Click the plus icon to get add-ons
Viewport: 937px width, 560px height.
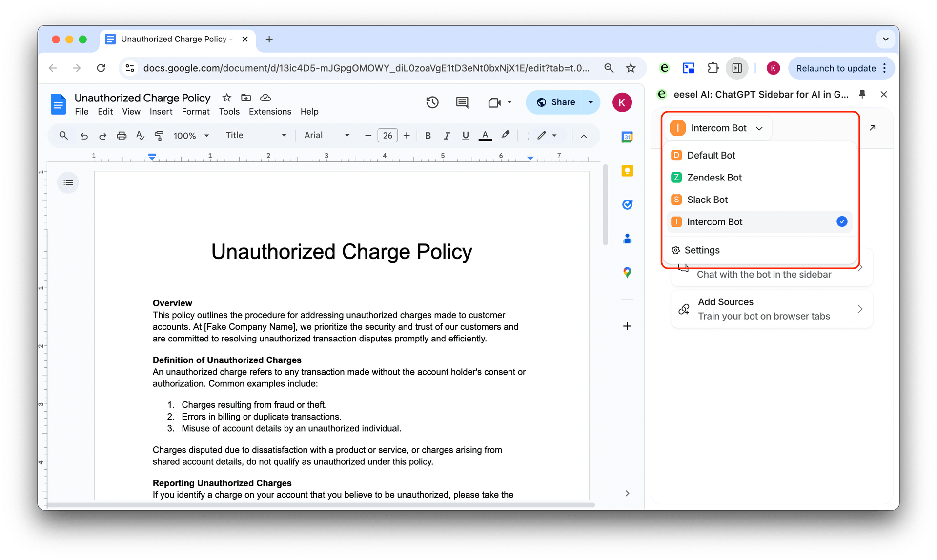627,326
